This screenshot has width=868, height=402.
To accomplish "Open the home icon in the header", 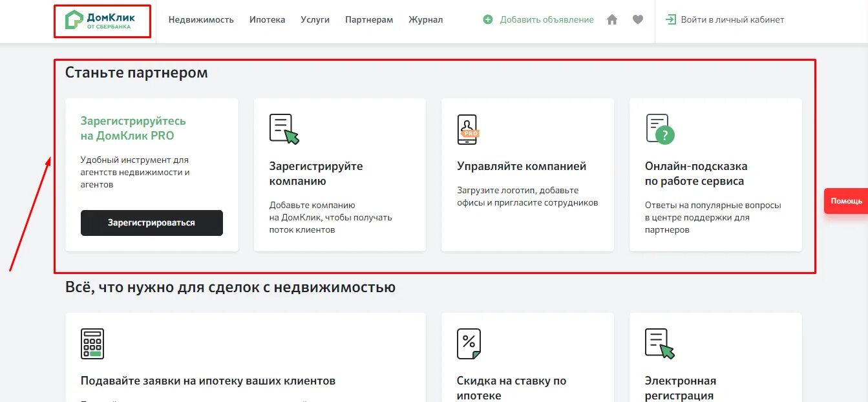I will 612,20.
